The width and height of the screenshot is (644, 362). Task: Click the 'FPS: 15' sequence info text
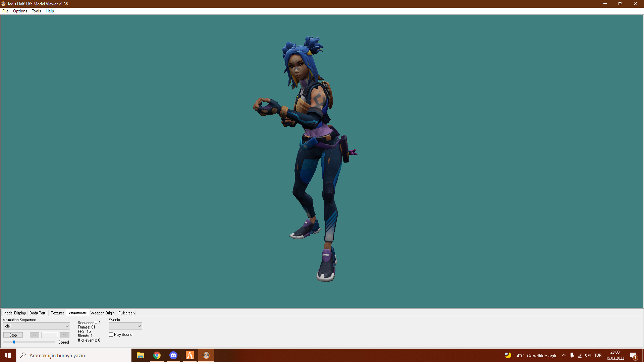[x=84, y=331]
